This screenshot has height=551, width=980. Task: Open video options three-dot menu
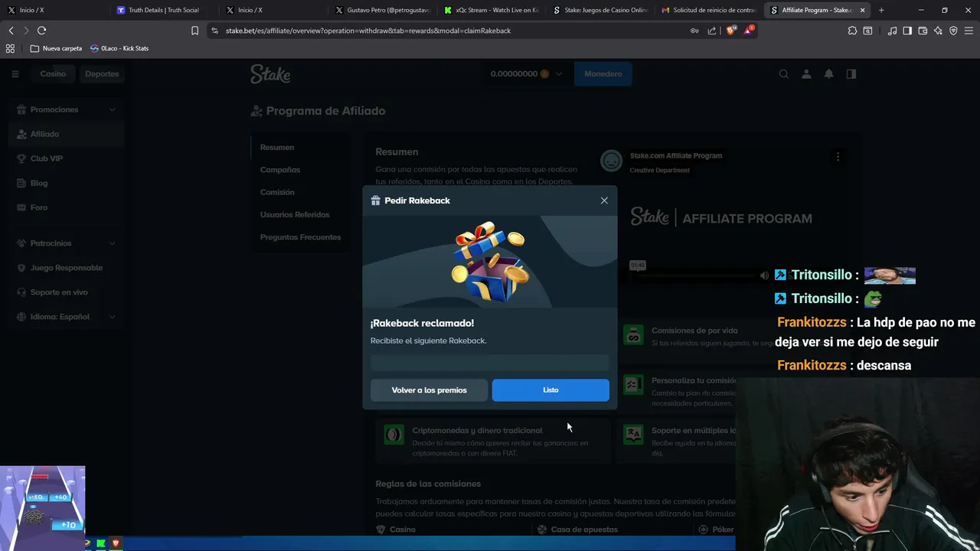[838, 156]
